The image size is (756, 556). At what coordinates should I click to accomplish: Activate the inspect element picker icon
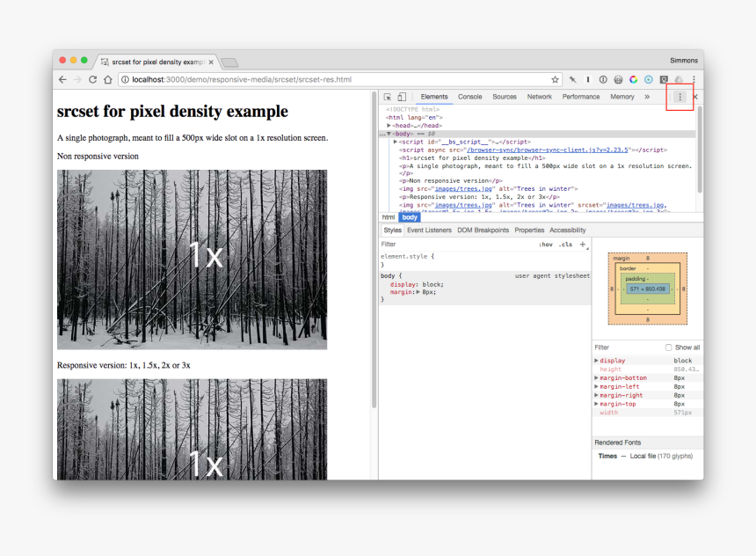(x=388, y=97)
